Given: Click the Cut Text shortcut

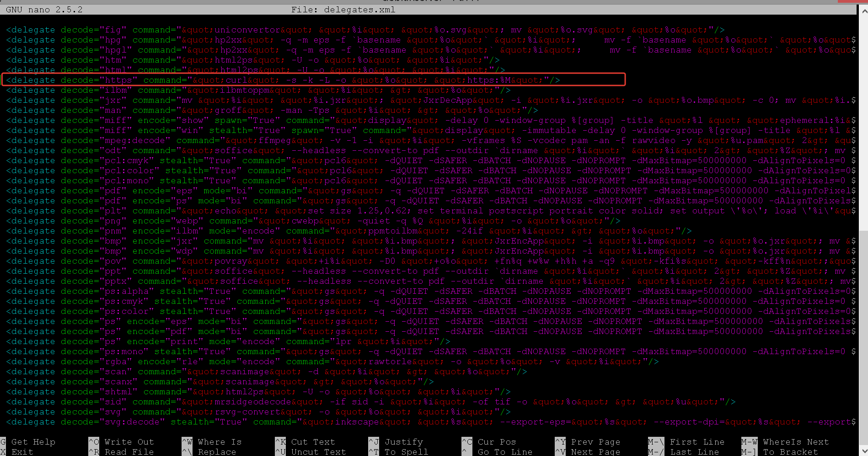Looking at the screenshot, I should 313,442.
